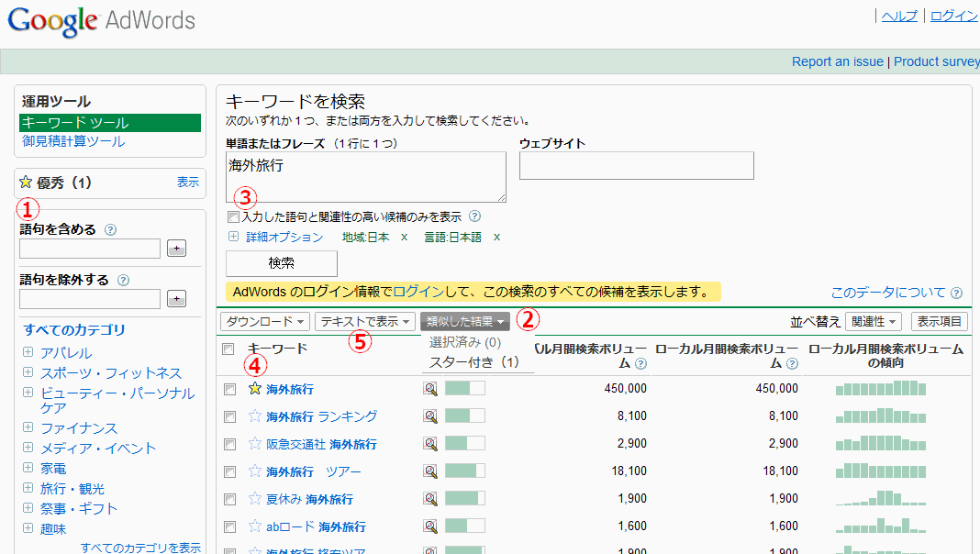Click magnifier icon for 阪急交通社 海外旅行 row
This screenshot has height=554, width=980.
tap(429, 444)
